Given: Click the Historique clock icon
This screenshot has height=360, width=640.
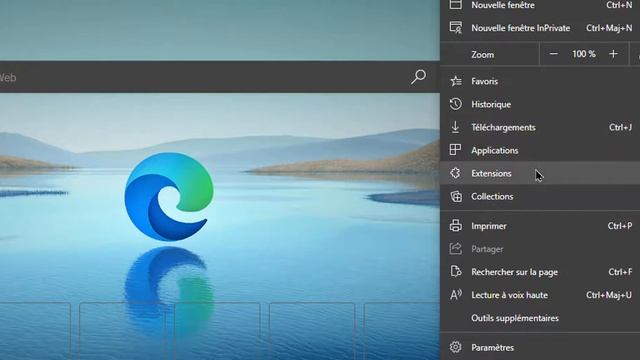Looking at the screenshot, I should tap(456, 104).
